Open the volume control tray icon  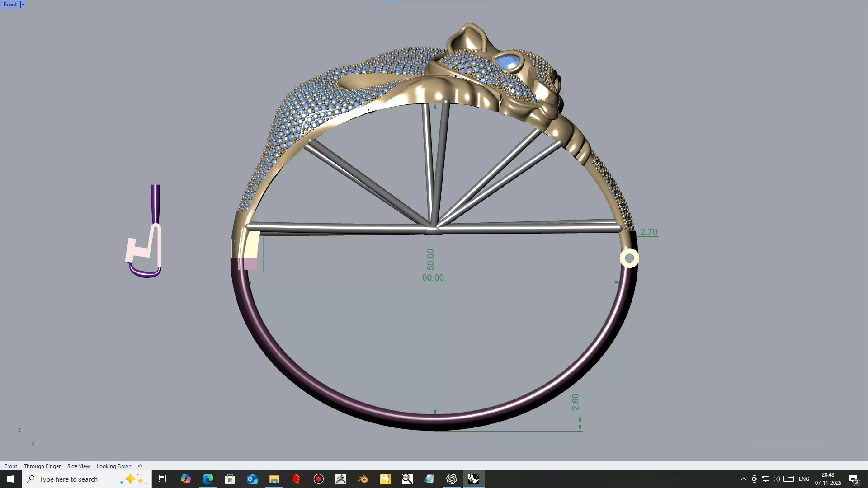[776, 479]
